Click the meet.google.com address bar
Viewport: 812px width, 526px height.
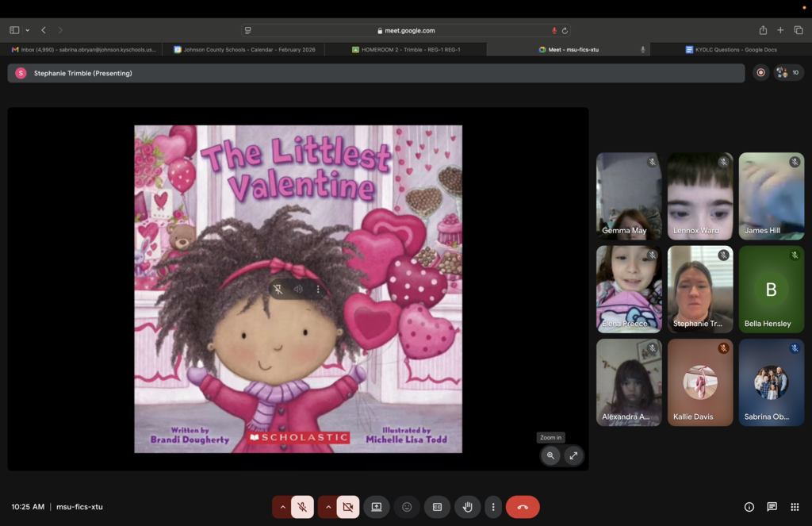pos(406,30)
